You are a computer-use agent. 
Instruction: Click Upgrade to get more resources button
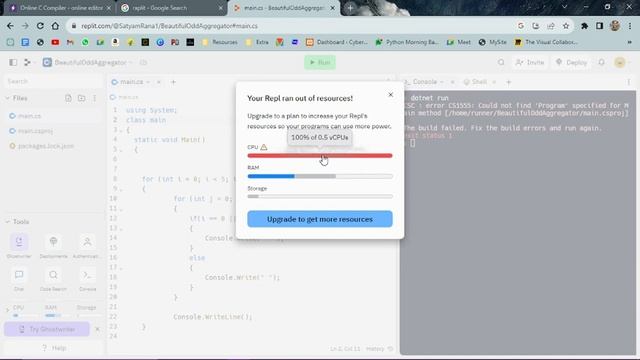[x=320, y=219]
